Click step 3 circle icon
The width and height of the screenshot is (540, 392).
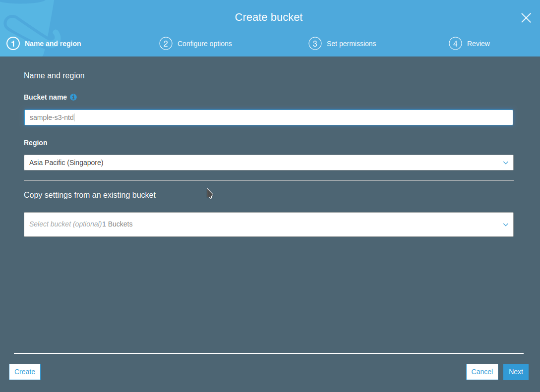click(x=315, y=44)
